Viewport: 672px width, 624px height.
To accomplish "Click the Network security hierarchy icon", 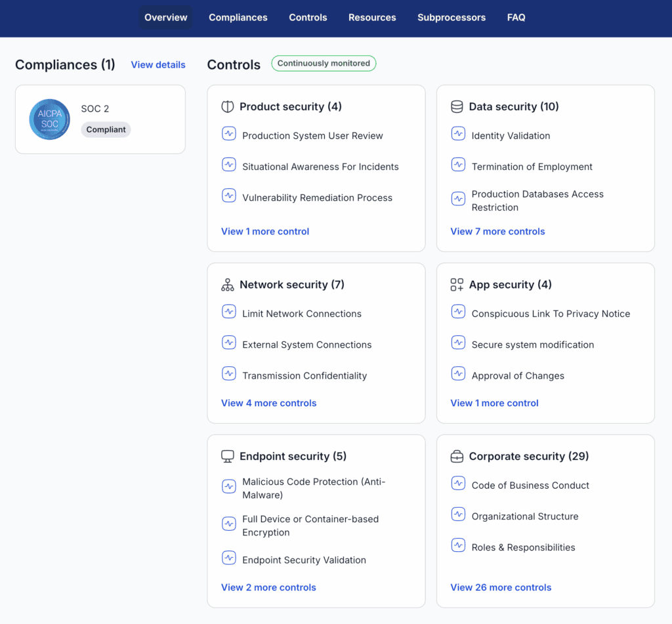I will pyautogui.click(x=228, y=285).
